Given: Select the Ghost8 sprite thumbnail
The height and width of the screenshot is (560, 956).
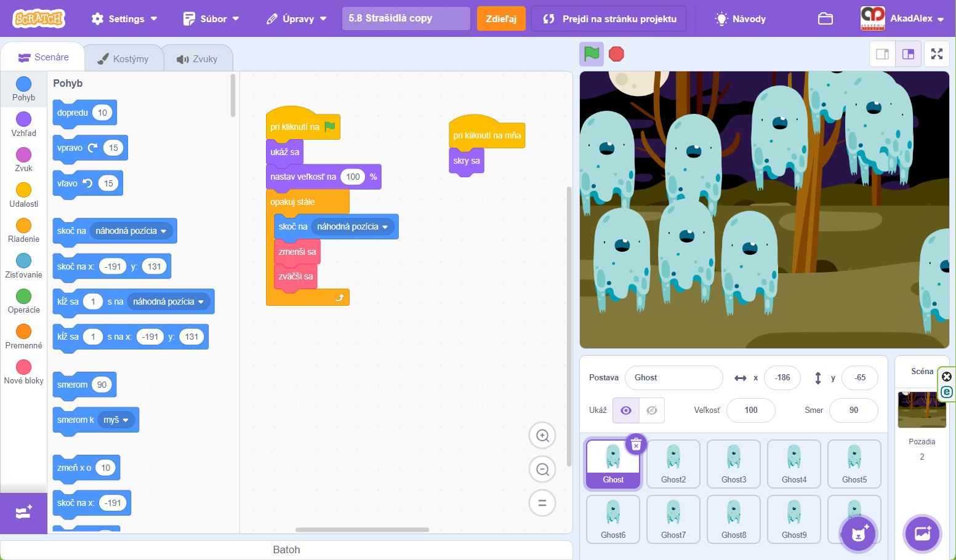Looking at the screenshot, I should pyautogui.click(x=734, y=519).
